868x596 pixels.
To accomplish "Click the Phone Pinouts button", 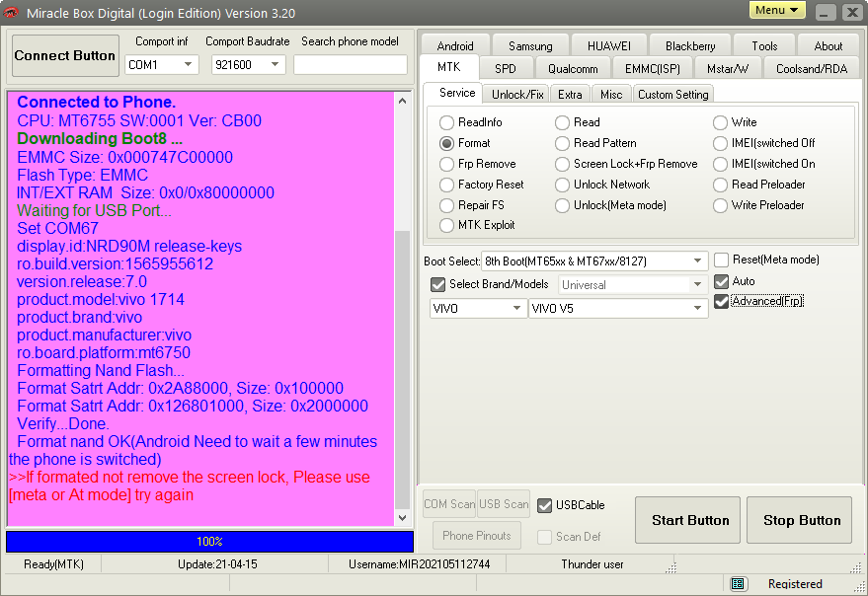I will (477, 535).
